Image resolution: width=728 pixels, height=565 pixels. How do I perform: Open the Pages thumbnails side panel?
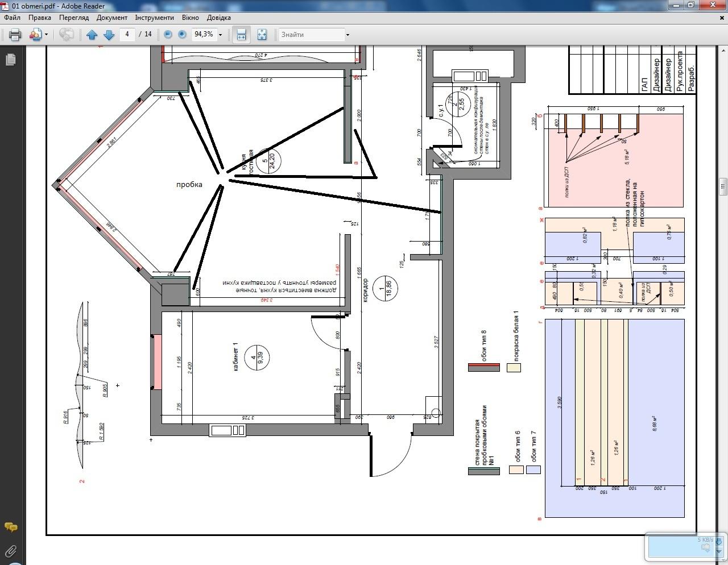point(10,60)
